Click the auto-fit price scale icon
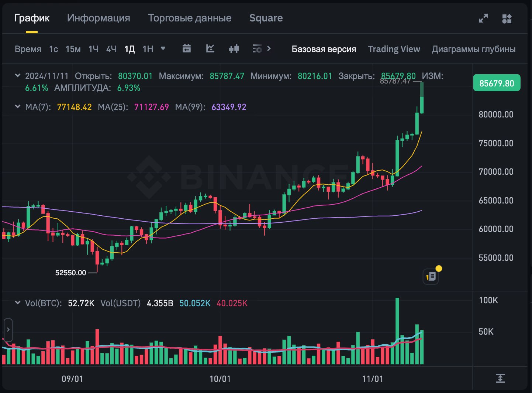Screen dimensions: 532x393 pyautogui.click(x=500, y=378)
